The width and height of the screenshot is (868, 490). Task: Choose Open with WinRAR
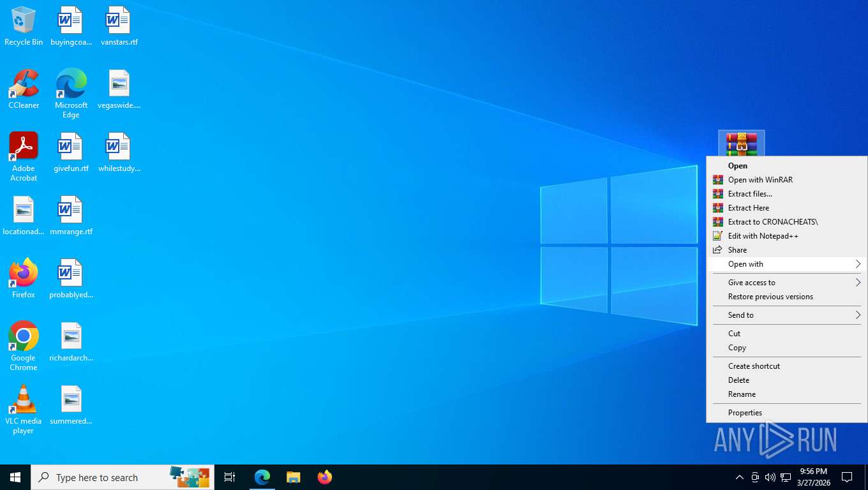(x=787, y=180)
